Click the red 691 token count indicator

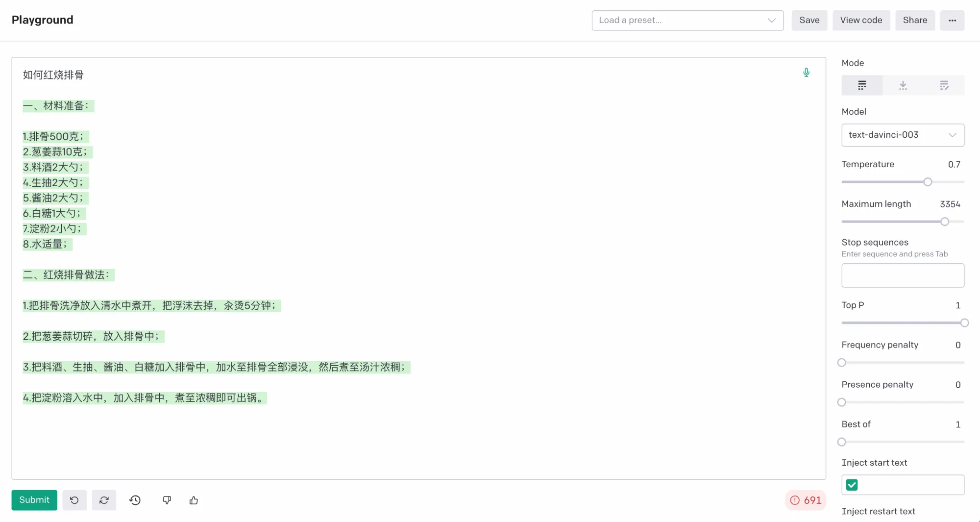(806, 500)
